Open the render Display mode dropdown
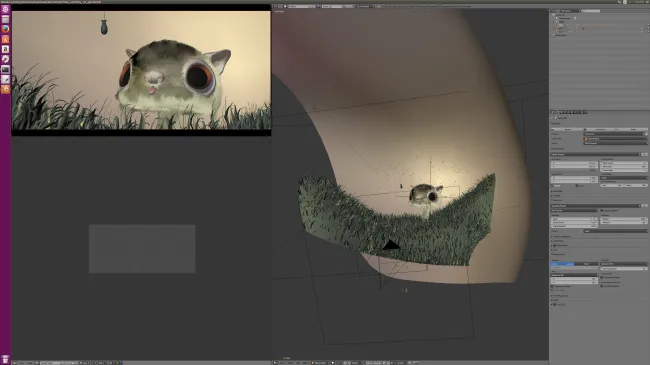 [614, 134]
